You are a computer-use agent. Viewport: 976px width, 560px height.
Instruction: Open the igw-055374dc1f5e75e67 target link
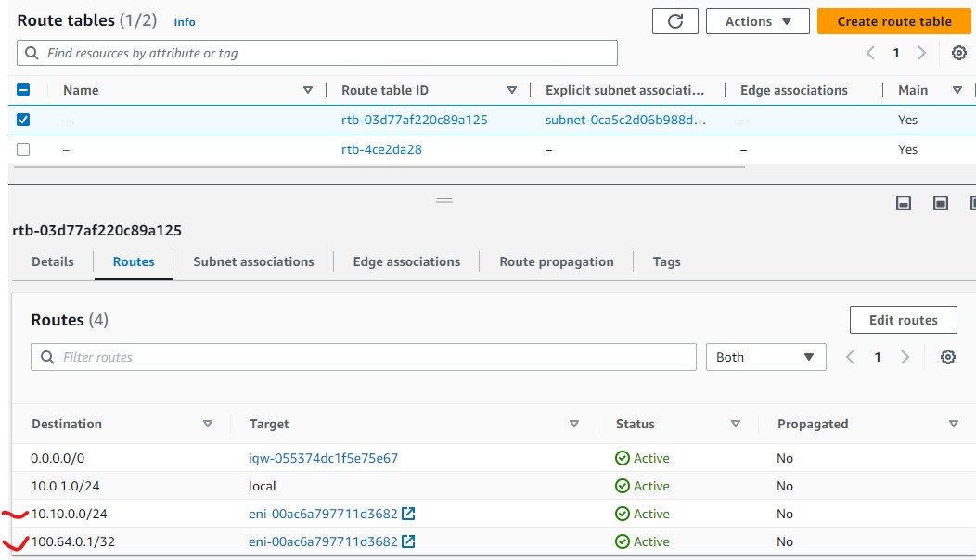[x=323, y=458]
